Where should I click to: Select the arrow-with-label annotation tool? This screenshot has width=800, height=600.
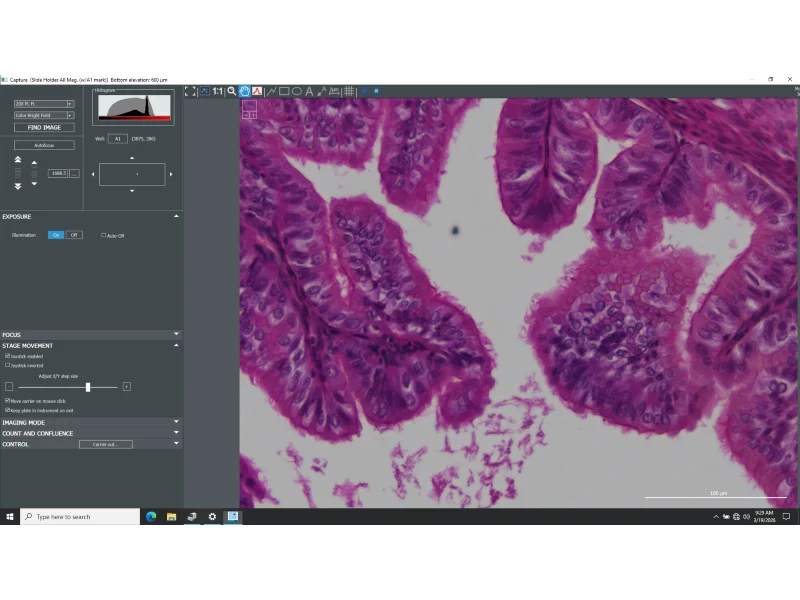click(321, 91)
